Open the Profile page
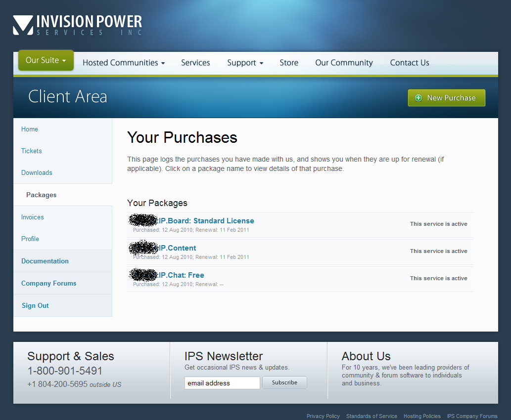511x420 pixels. pos(30,239)
